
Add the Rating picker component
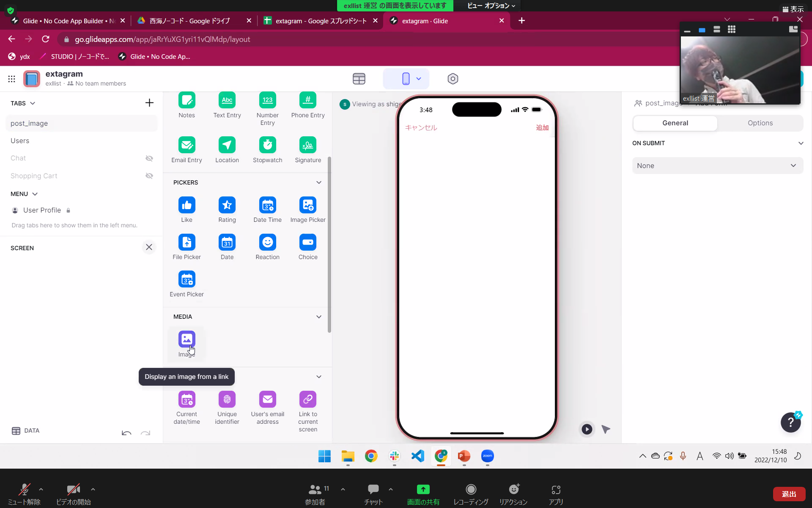point(227,206)
